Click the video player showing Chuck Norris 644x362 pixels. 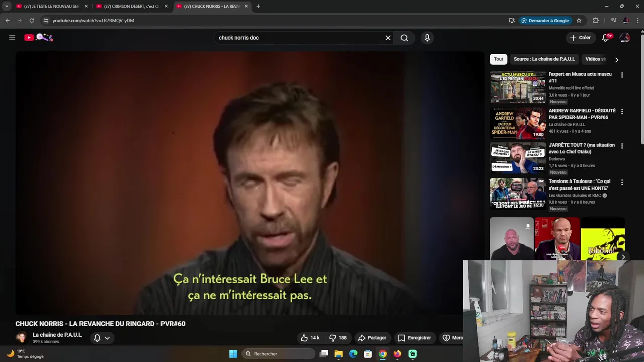click(x=250, y=183)
